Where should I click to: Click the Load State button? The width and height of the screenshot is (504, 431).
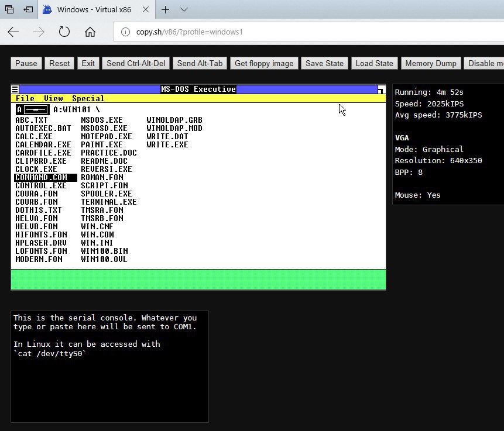[375, 63]
